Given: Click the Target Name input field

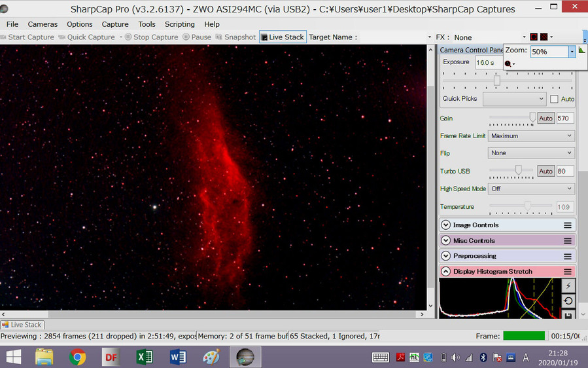Looking at the screenshot, I should 392,37.
